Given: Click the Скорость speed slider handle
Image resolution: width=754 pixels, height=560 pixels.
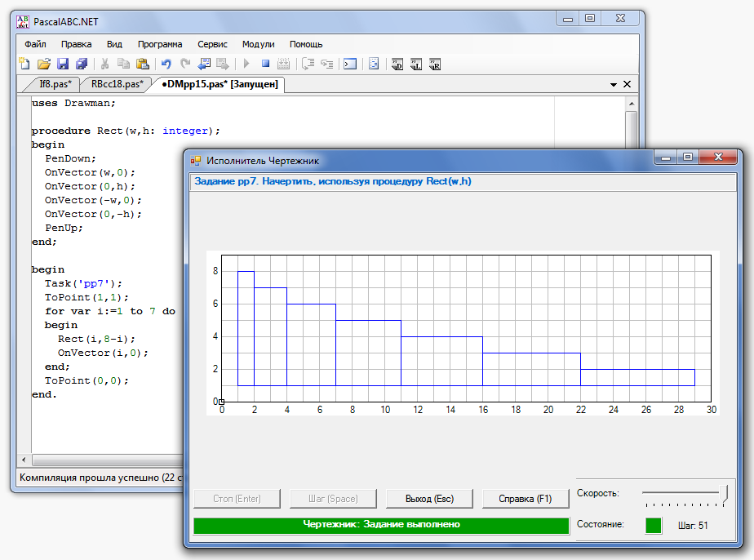Looking at the screenshot, I should [724, 492].
